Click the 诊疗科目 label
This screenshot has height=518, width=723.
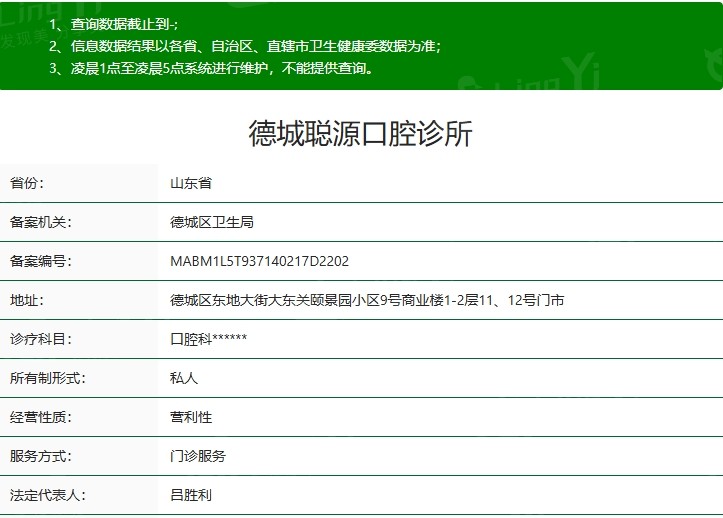pos(41,339)
